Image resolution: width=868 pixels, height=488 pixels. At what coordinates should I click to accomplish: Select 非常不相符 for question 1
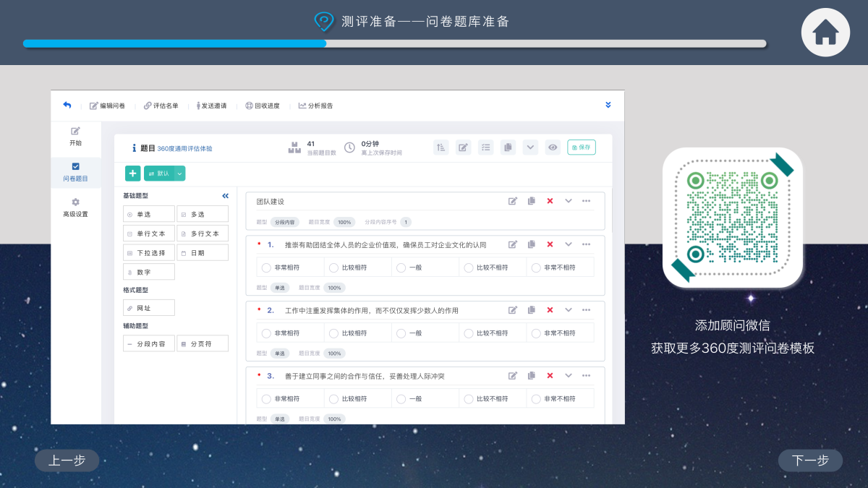click(536, 267)
